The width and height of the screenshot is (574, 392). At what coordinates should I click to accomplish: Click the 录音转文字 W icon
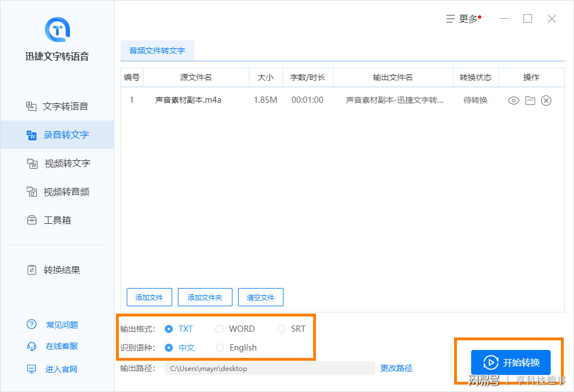point(31,135)
